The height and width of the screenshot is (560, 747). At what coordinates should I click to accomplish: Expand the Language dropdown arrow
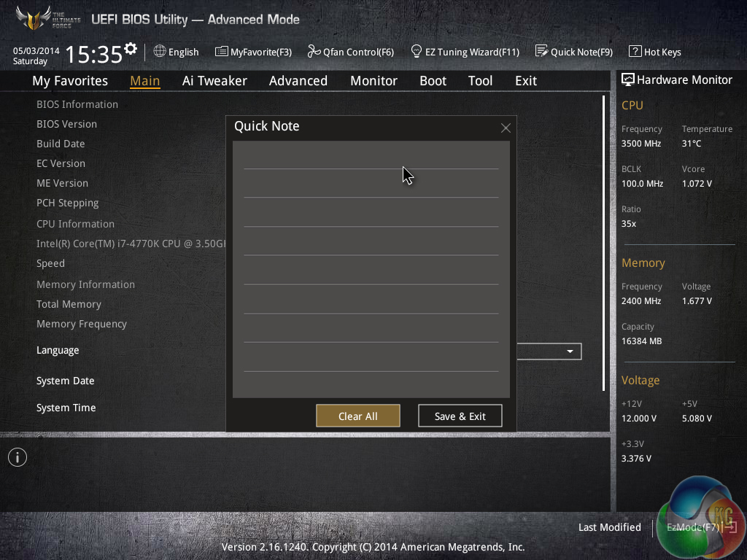point(570,351)
